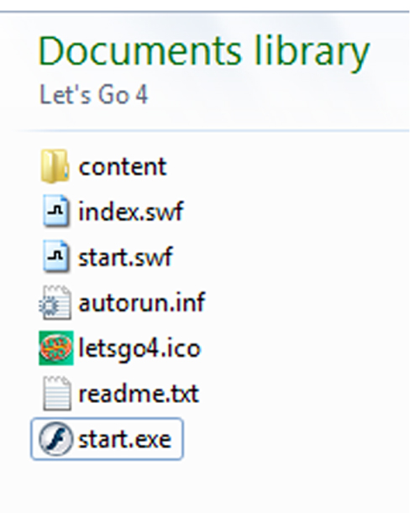
Task: Click the Let's Go 4 subtitle
Action: click(93, 95)
